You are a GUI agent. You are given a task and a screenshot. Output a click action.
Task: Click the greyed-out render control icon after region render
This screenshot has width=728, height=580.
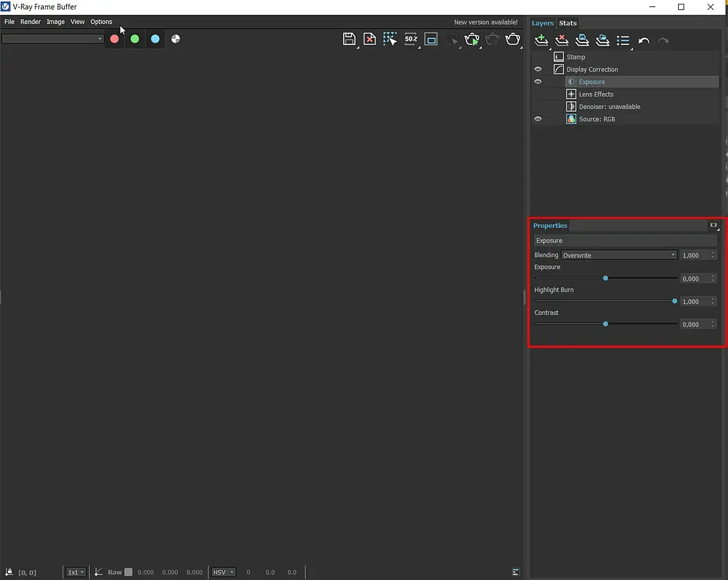[x=452, y=39]
